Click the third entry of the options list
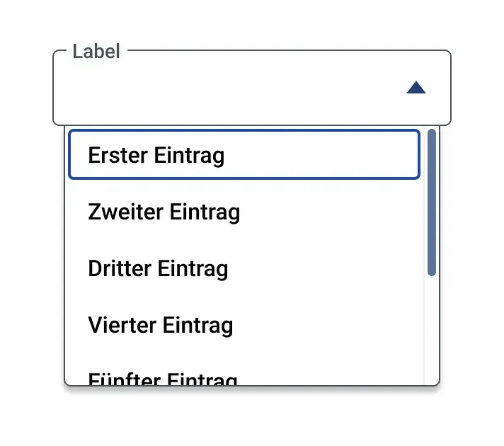 point(244,268)
